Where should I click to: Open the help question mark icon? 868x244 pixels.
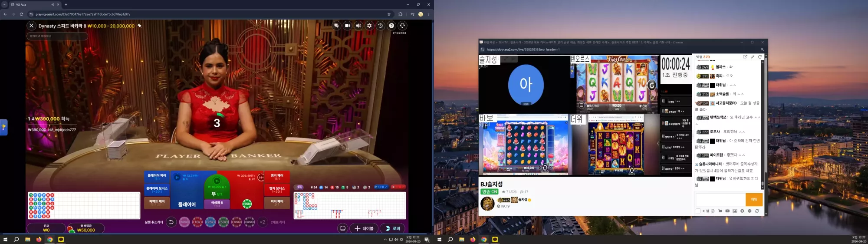391,26
